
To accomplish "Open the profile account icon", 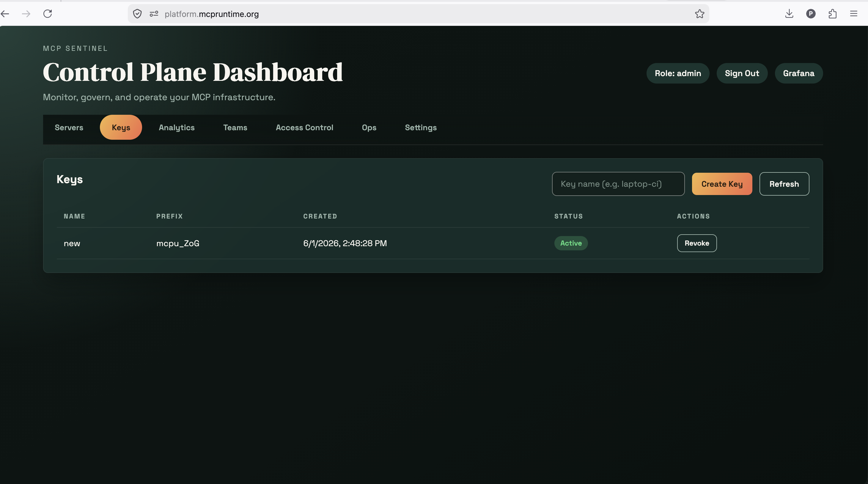I will pos(811,14).
